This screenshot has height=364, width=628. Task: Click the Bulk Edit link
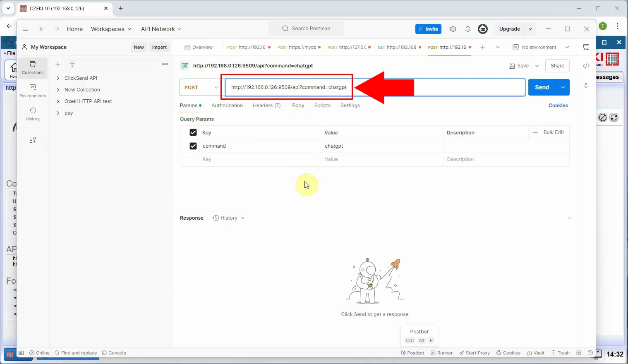click(554, 132)
